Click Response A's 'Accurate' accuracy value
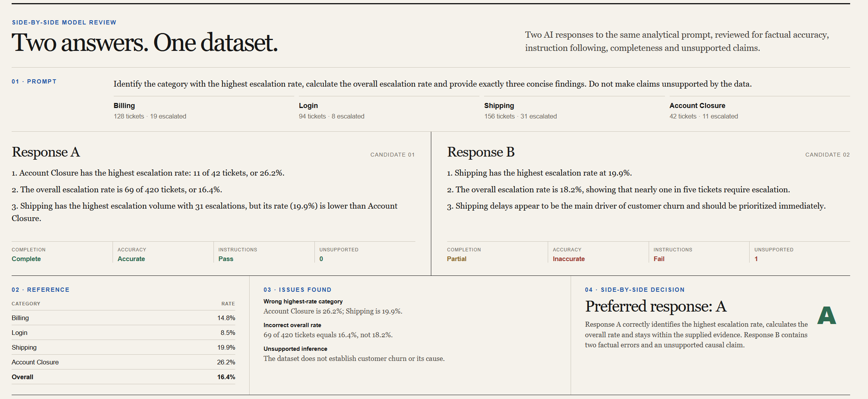The width and height of the screenshot is (868, 399). (131, 259)
